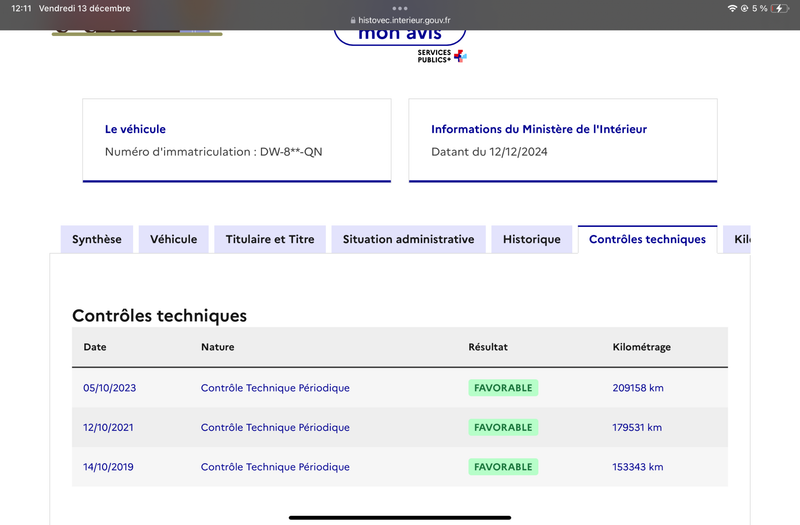This screenshot has width=800, height=525.
Task: Click the Nature column header
Action: click(217, 347)
